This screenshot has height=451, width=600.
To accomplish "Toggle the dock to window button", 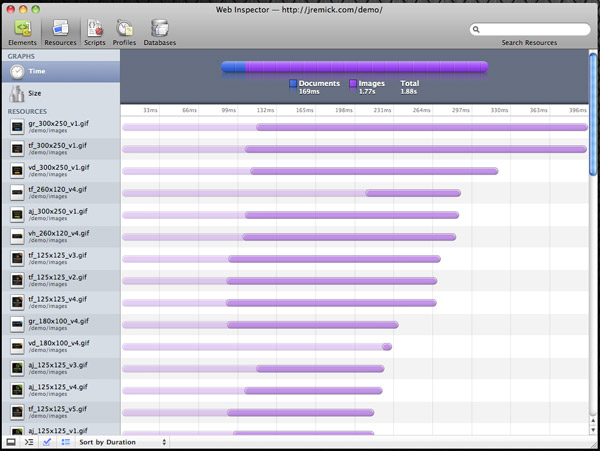I will point(11,442).
